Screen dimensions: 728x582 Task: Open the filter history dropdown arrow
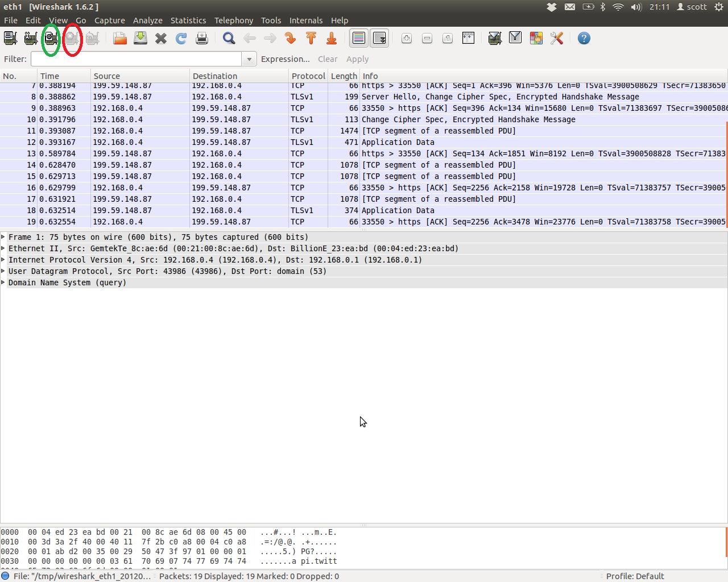pyautogui.click(x=249, y=59)
